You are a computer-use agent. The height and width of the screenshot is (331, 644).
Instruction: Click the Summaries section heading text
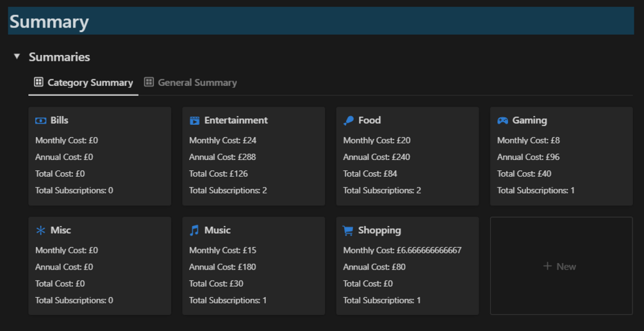coord(60,57)
